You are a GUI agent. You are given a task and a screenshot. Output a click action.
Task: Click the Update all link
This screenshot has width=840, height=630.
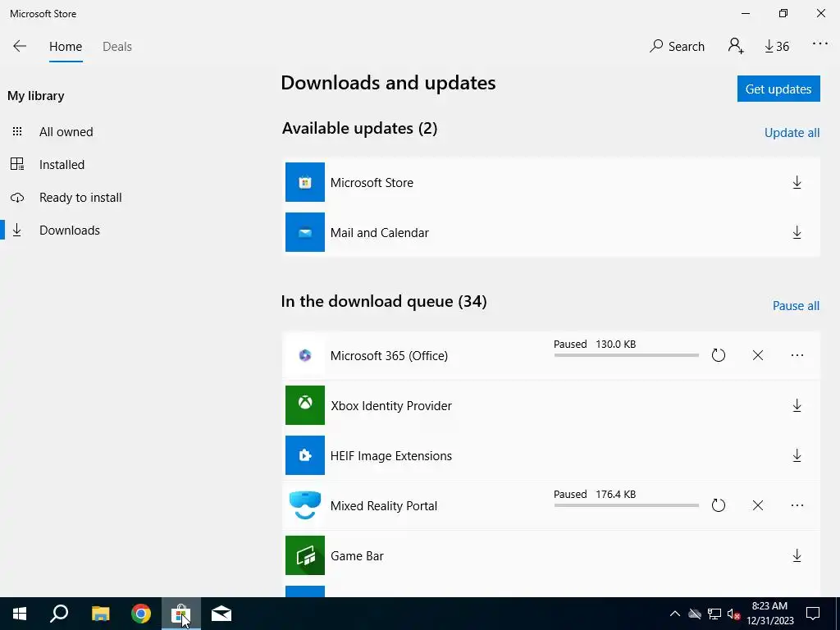click(792, 133)
